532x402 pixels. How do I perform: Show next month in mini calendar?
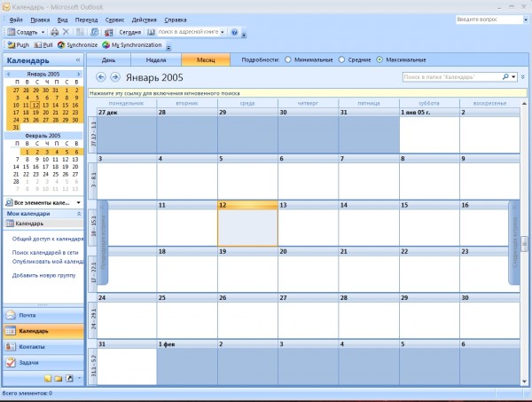coord(79,74)
